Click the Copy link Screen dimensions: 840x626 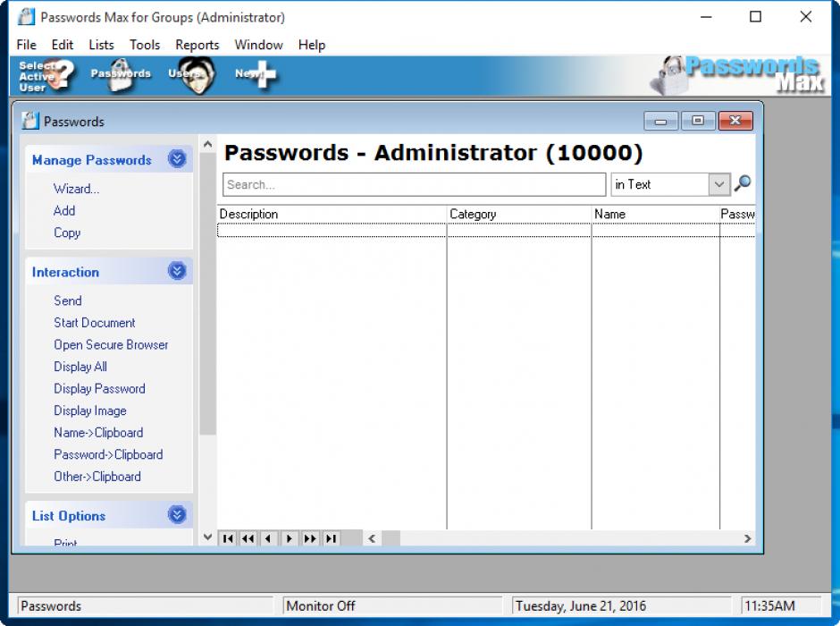point(67,233)
